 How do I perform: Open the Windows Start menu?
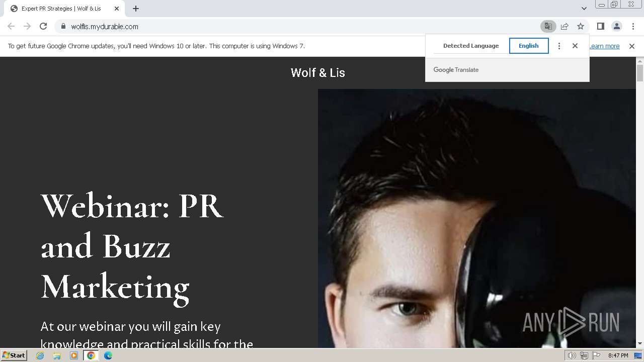(14, 355)
